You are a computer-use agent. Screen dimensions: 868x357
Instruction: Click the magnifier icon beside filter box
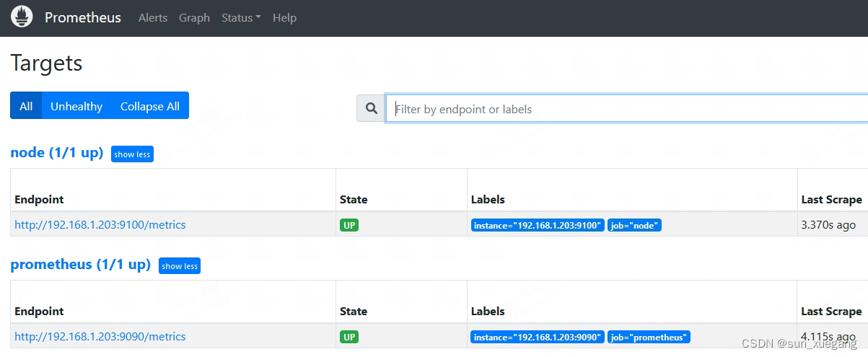[371, 108]
